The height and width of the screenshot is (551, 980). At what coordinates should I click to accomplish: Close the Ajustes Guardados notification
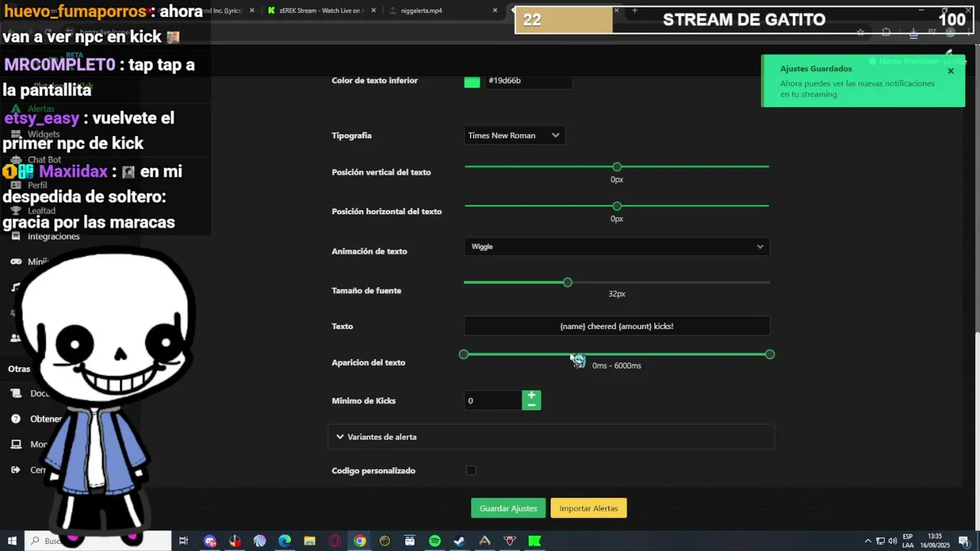coord(951,71)
